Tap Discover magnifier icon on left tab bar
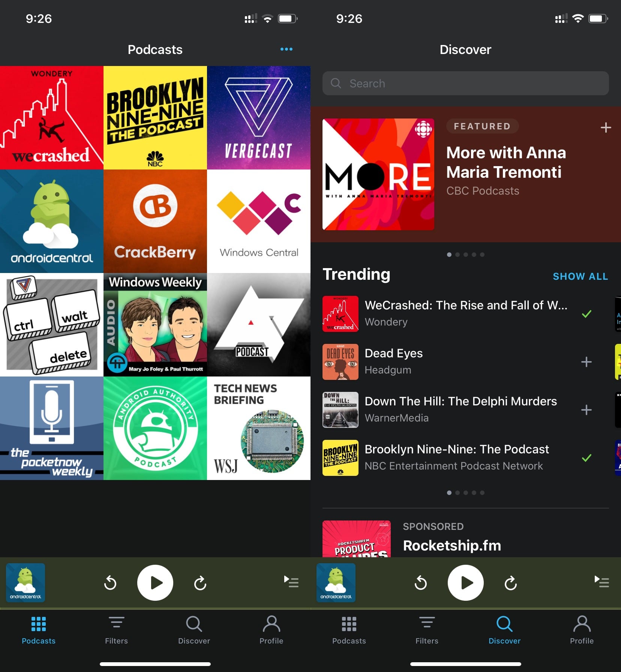Viewport: 621px width, 672px height. (194, 624)
